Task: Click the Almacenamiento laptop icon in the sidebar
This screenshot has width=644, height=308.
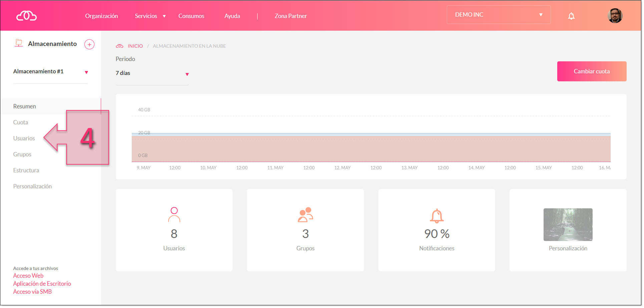Action: (x=19, y=43)
